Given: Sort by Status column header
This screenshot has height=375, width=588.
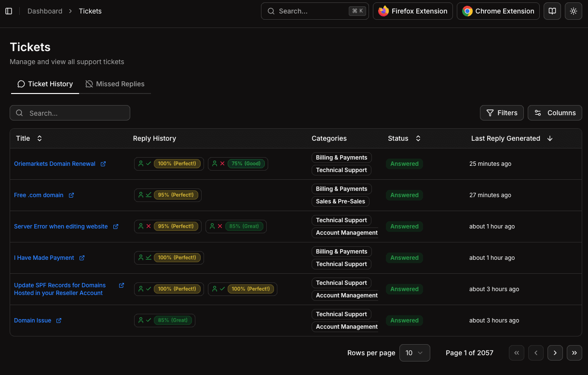Looking at the screenshot, I should pos(405,138).
